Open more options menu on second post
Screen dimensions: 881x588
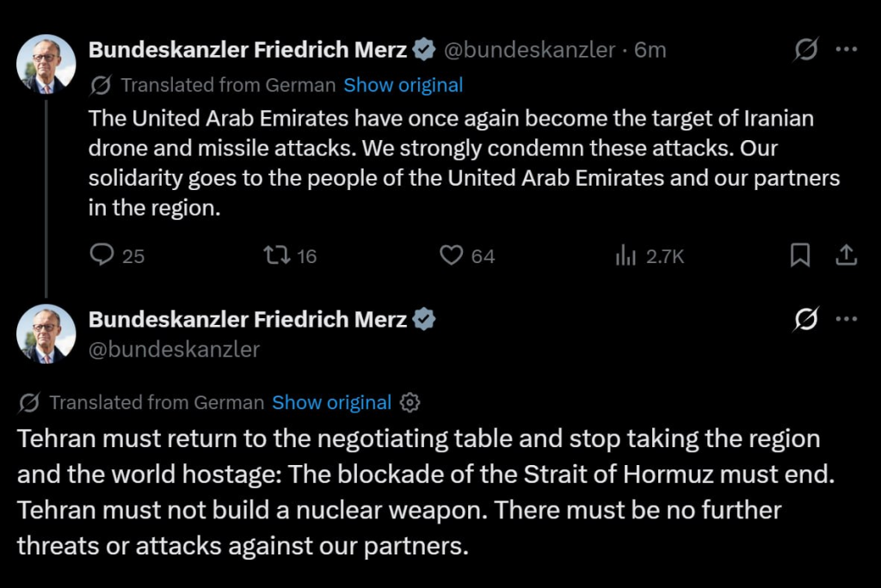pyautogui.click(x=847, y=319)
